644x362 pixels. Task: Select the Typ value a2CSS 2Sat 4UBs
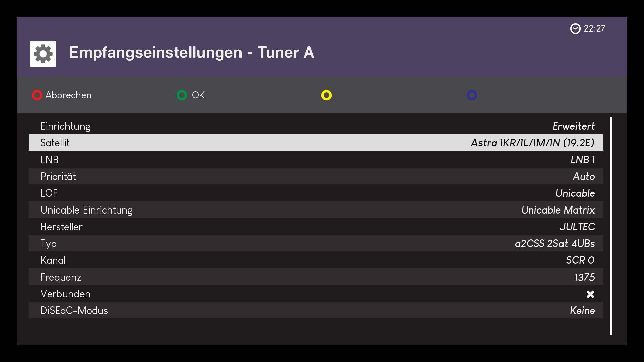click(554, 243)
